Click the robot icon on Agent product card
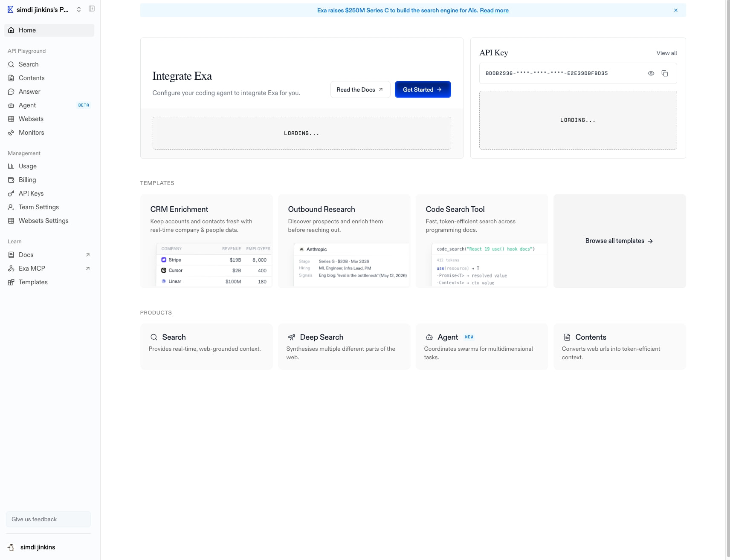Screen dimensions: 730x560 [x=429, y=337]
